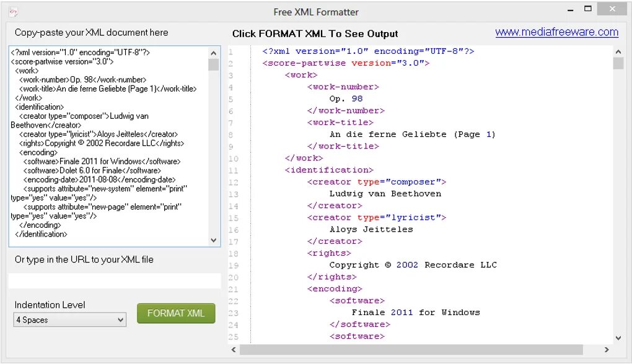The image size is (632, 364).
Task: Click output pane scroll up arrow
Action: click(618, 51)
